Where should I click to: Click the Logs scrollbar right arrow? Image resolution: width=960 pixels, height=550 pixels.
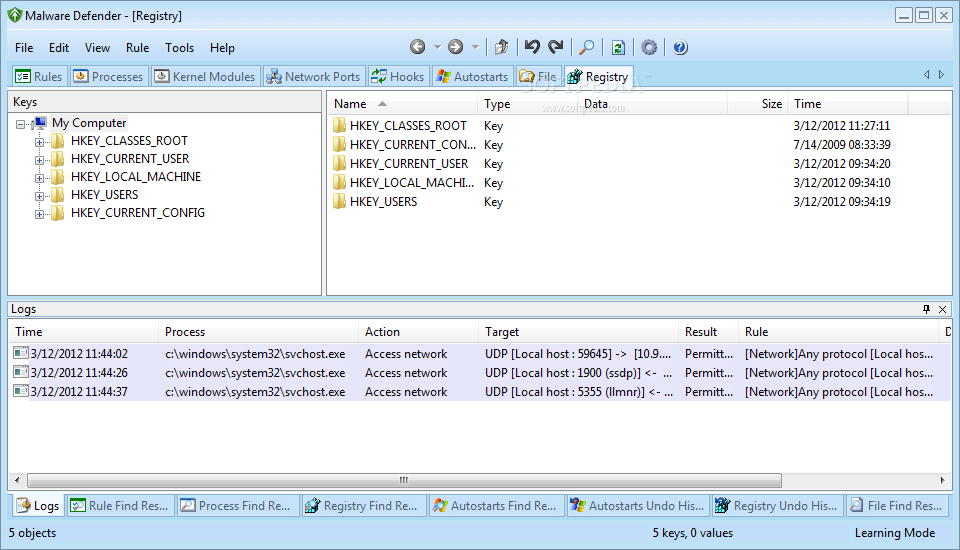point(943,480)
